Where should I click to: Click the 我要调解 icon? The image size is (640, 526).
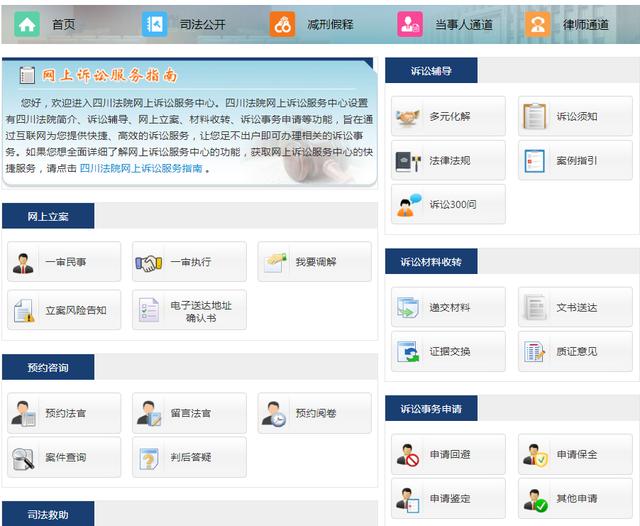pos(275,262)
